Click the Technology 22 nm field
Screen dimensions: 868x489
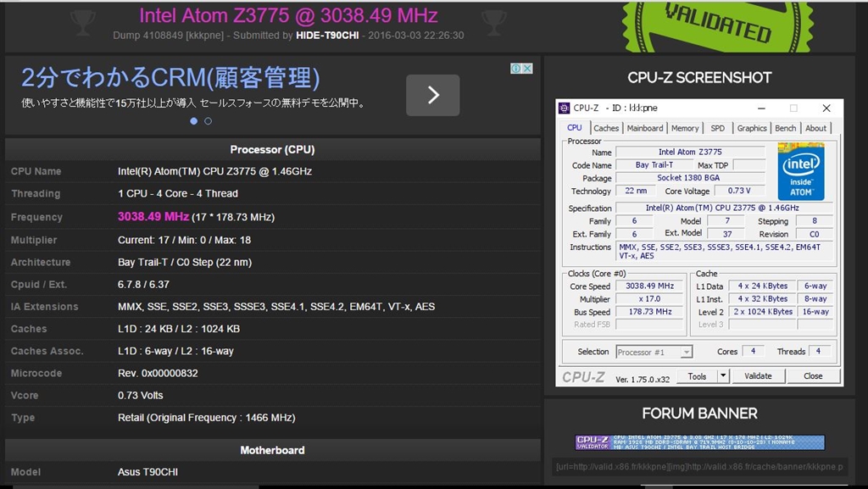click(636, 191)
